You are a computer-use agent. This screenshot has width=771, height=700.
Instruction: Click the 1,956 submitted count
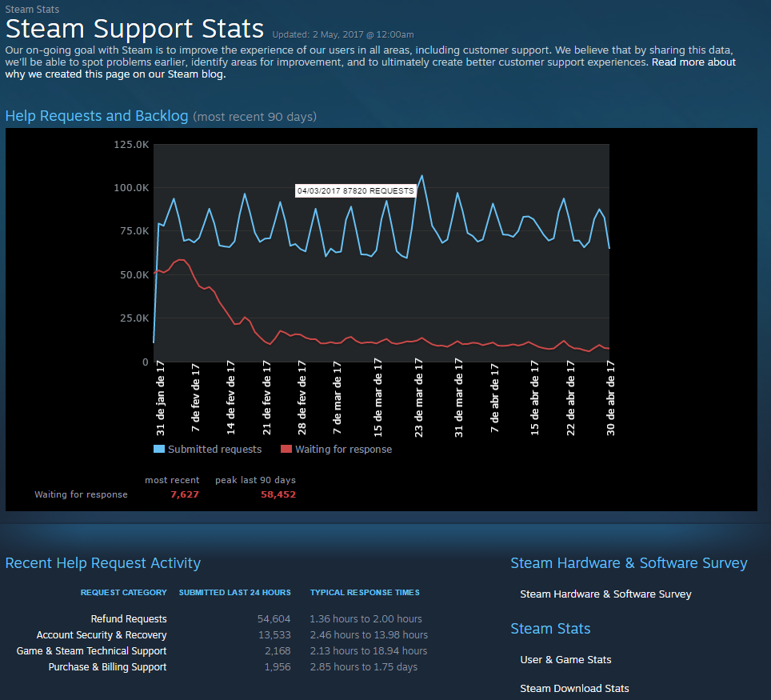click(278, 667)
